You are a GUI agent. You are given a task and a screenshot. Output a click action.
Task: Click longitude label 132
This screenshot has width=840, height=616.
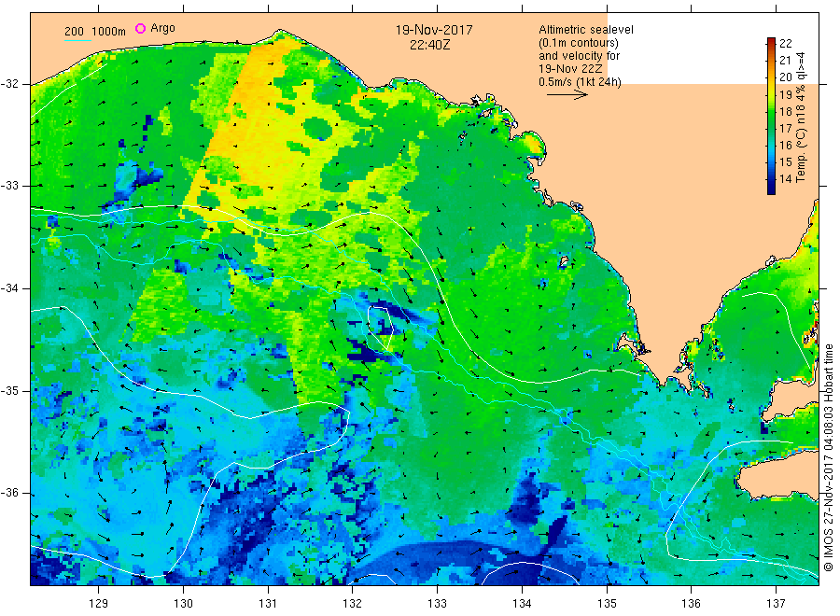point(353,604)
